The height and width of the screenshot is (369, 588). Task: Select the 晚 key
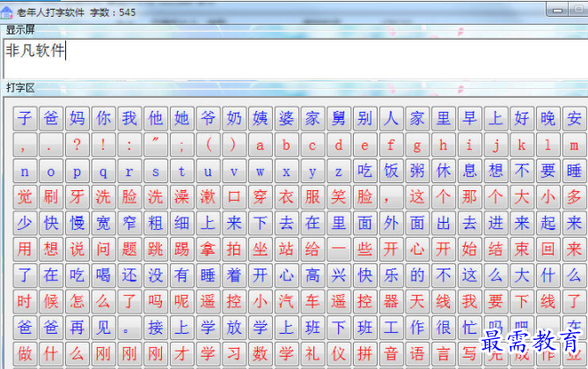(548, 119)
